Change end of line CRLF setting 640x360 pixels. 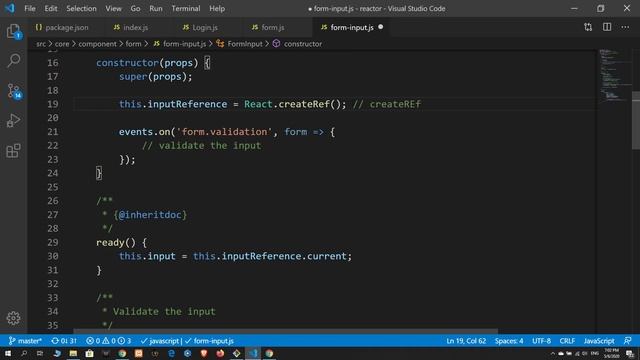pyautogui.click(x=567, y=341)
